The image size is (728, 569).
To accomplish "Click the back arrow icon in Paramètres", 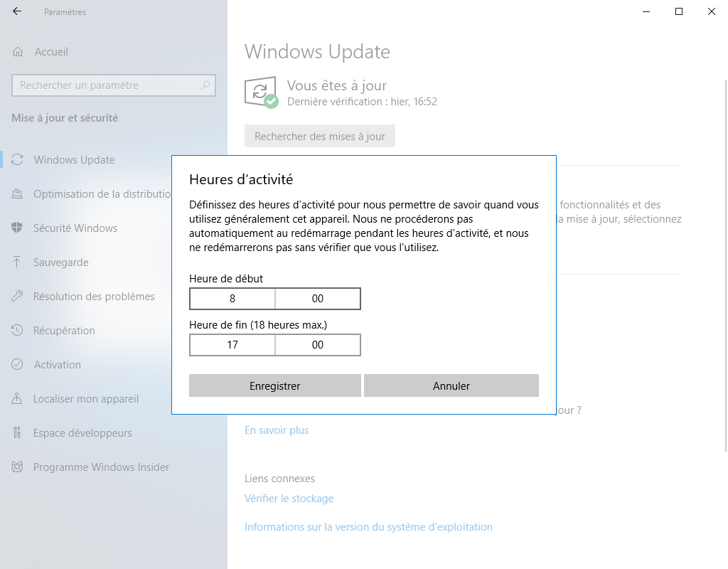I will (x=17, y=11).
